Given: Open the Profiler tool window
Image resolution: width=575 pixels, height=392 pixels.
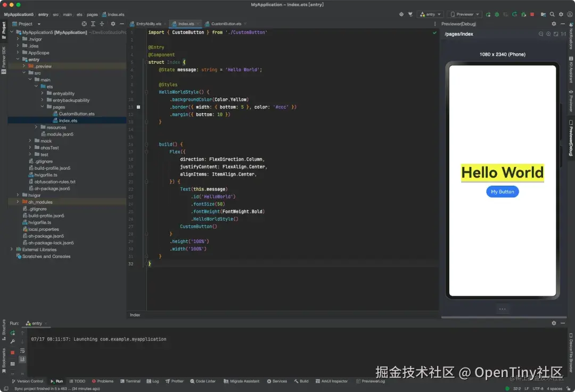Looking at the screenshot, I should 174,381.
